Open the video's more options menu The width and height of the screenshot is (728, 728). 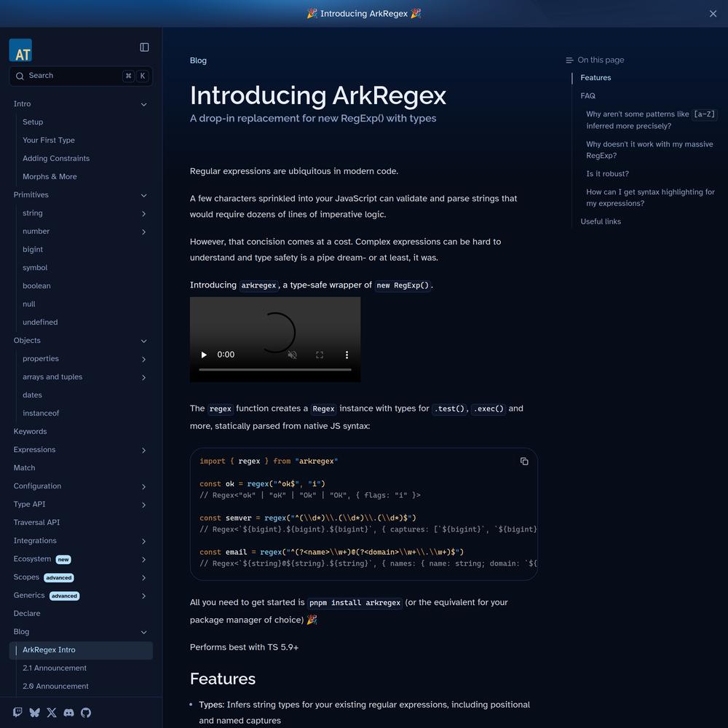point(347,355)
